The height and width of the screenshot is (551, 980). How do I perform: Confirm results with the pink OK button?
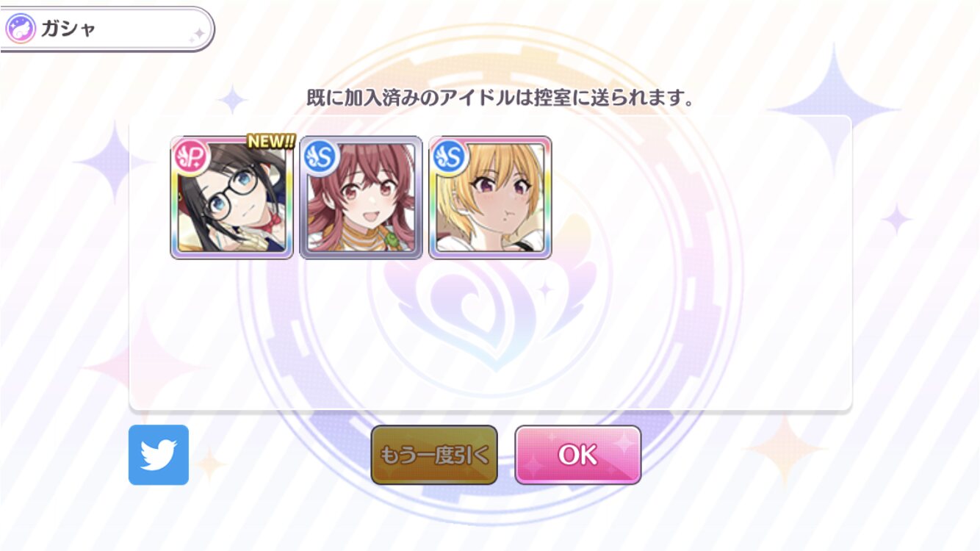coord(578,455)
